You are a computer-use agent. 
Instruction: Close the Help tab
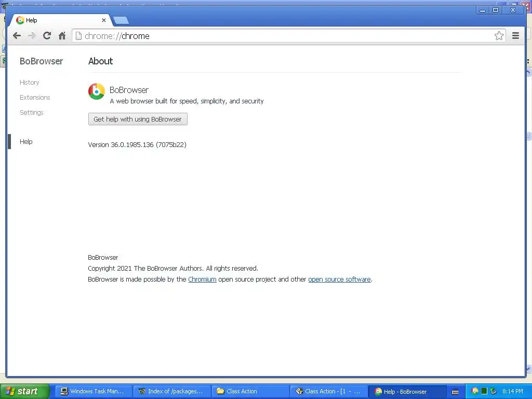click(104, 20)
